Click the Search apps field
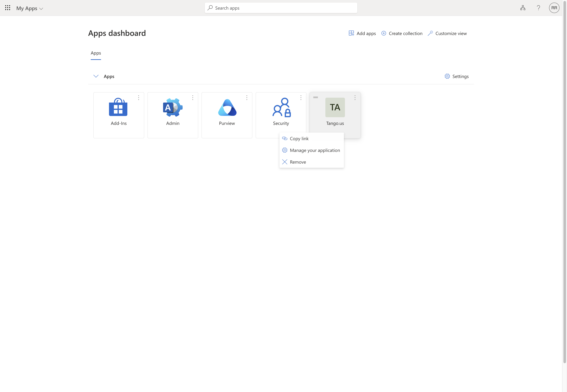The width and height of the screenshot is (567, 392). click(x=281, y=8)
